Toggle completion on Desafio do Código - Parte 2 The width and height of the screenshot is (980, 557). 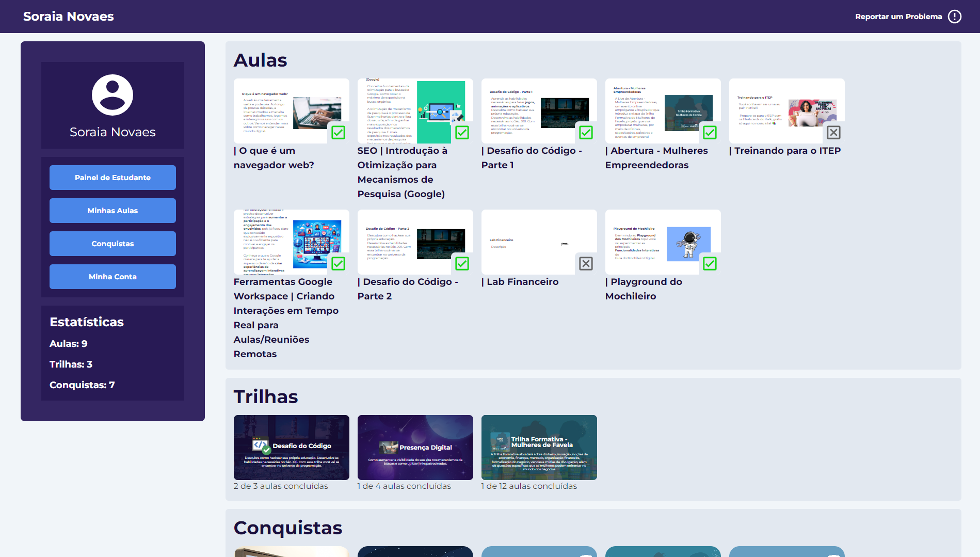(461, 264)
